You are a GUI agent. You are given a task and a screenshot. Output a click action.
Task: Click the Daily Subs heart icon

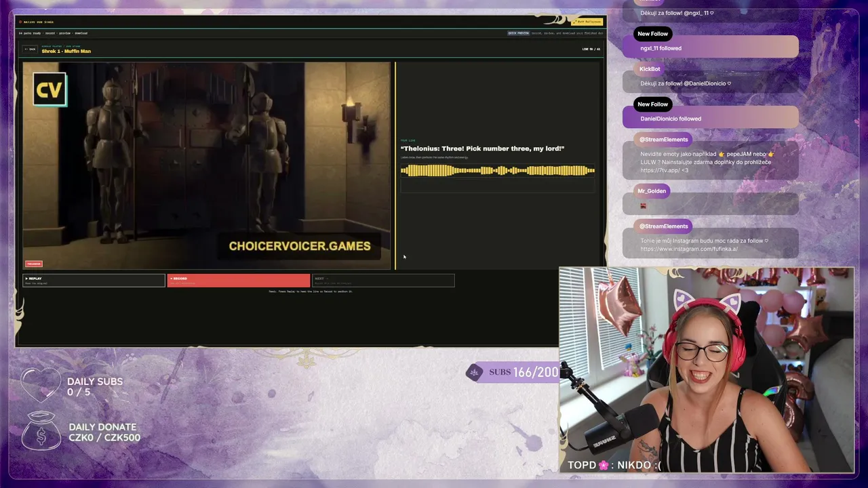(x=40, y=384)
